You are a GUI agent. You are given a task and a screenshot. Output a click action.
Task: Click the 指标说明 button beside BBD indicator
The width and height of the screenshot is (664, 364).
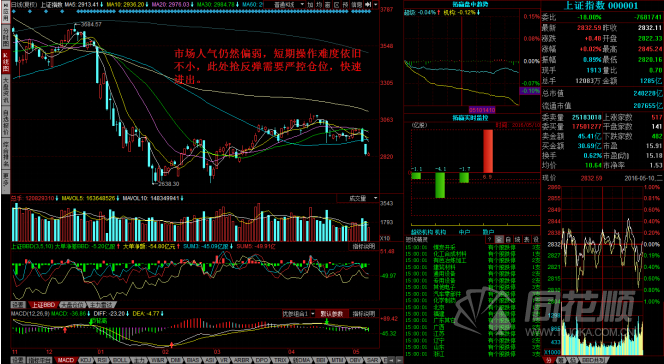pyautogui.click(x=364, y=246)
